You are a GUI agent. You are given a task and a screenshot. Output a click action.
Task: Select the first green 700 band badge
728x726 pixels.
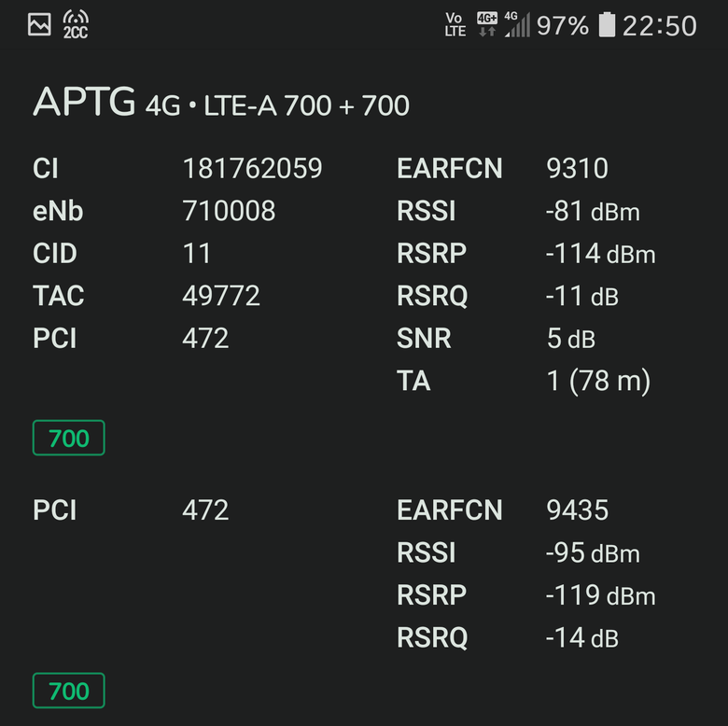69,438
